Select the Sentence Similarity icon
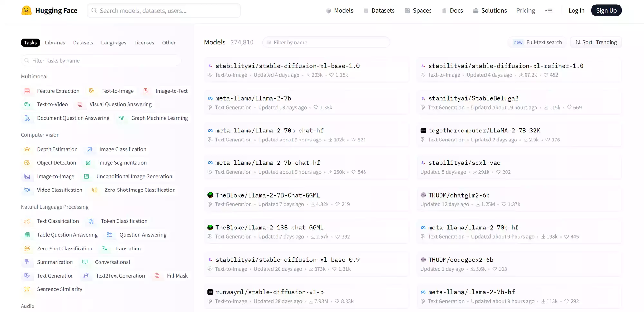Screen dimensions: 644x312 [x=27, y=289]
